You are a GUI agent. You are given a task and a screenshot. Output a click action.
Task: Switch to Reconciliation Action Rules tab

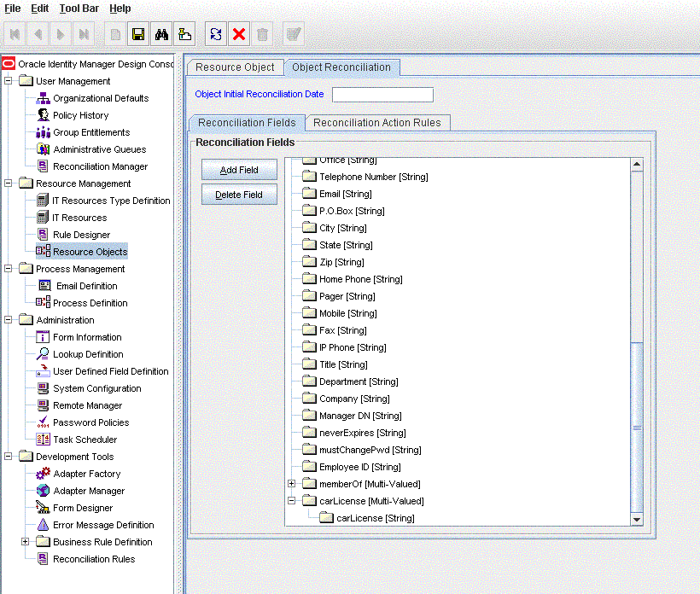(x=376, y=123)
